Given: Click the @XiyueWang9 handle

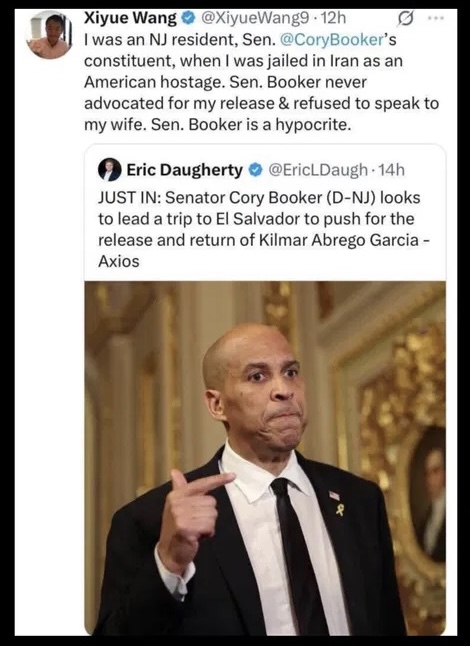Looking at the screenshot, I should point(255,19).
